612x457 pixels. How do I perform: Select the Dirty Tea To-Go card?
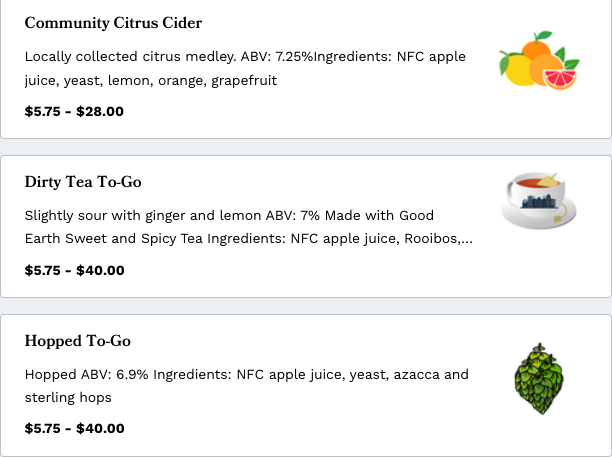[306, 227]
